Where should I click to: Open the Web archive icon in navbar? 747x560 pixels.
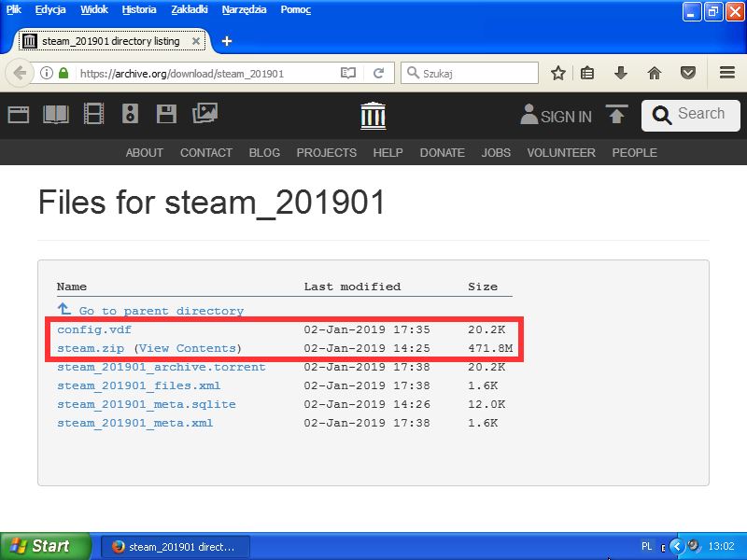click(x=19, y=114)
